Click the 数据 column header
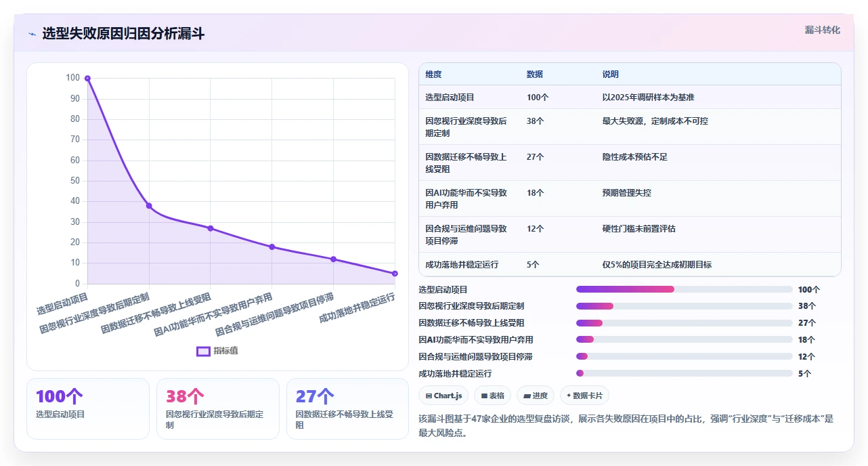Image resolution: width=868 pixels, height=466 pixels. 535,75
